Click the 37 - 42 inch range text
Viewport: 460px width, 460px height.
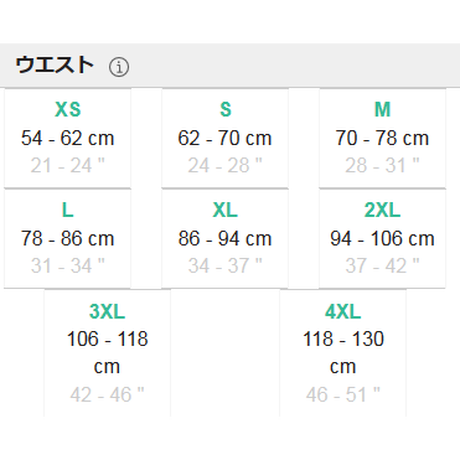tap(382, 266)
